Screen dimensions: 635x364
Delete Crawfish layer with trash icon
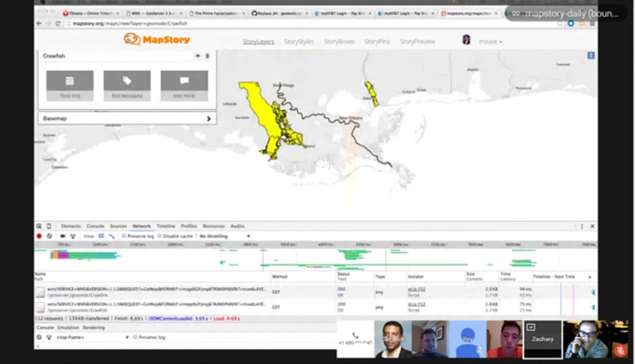207,56
